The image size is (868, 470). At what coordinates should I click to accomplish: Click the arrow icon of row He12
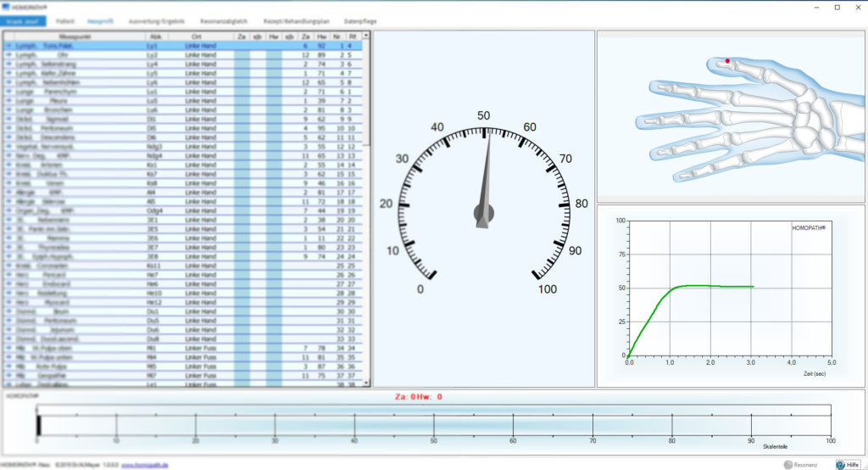(8, 302)
